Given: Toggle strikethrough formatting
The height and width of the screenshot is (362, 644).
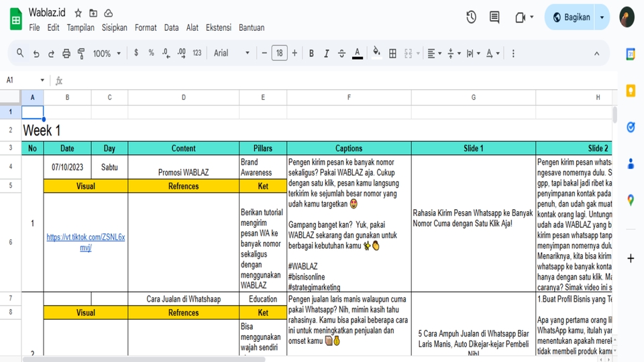Looking at the screenshot, I should coord(341,54).
